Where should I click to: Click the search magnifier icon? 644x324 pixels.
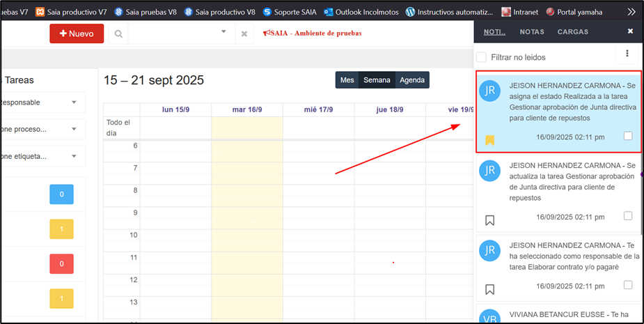(118, 33)
